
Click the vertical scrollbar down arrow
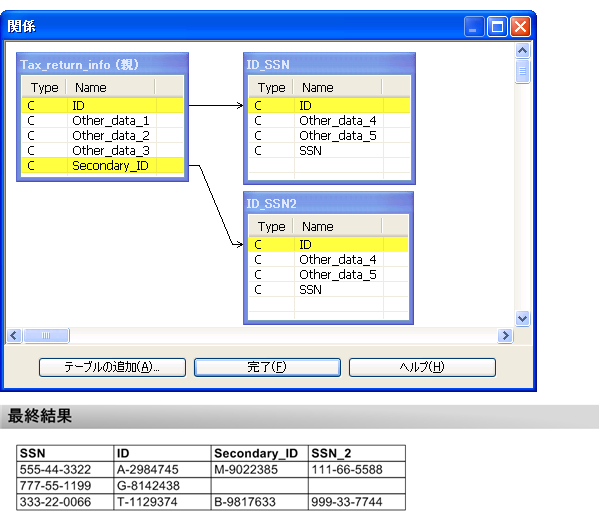tap(522, 318)
